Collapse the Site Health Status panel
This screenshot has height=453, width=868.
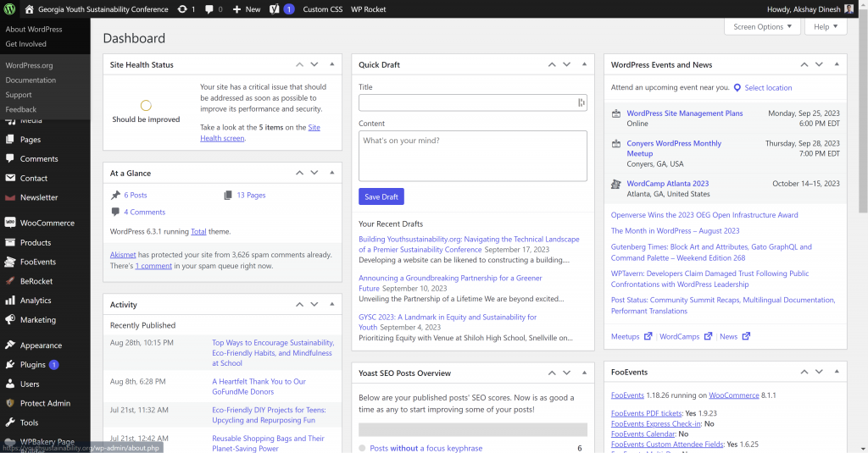(x=331, y=64)
